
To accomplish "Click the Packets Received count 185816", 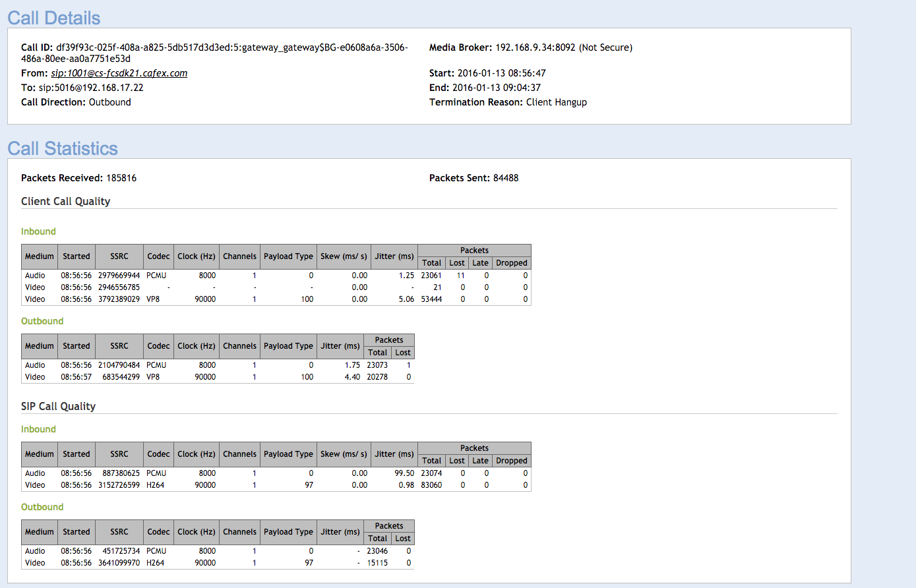I will click(121, 178).
